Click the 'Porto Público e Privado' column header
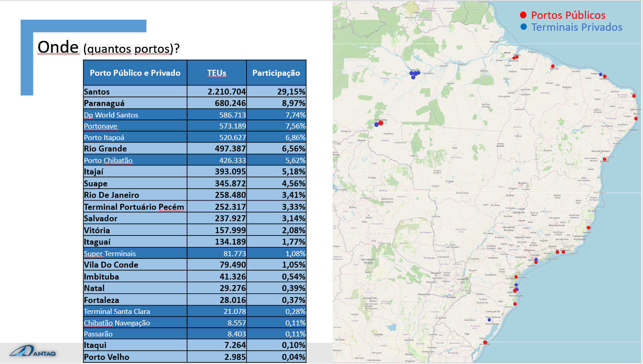Screen dimensions: 643x364 tap(135, 73)
